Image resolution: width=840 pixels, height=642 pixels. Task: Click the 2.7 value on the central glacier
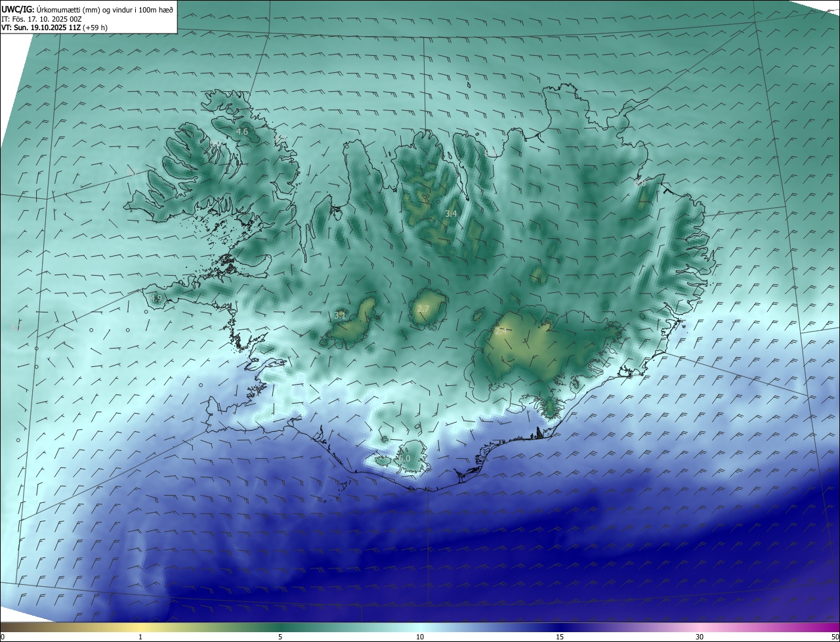point(423,309)
